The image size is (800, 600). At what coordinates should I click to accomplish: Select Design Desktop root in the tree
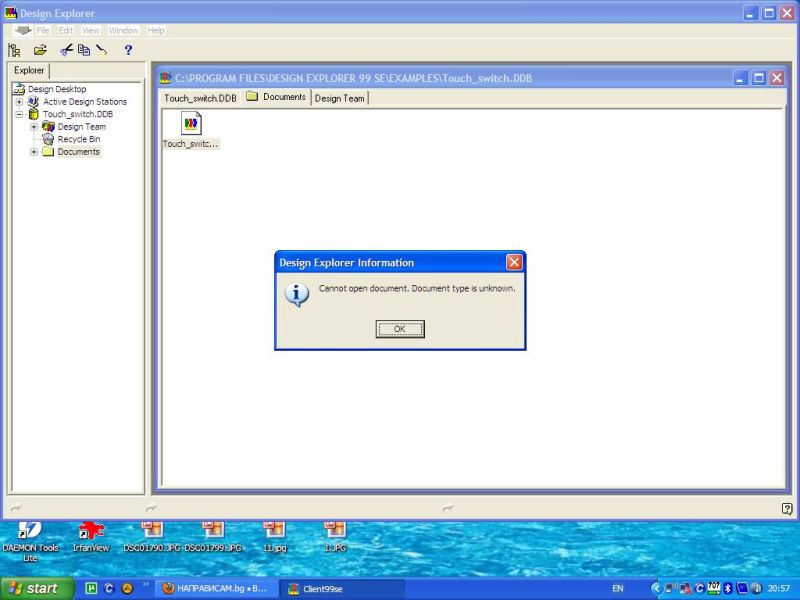pyautogui.click(x=56, y=89)
